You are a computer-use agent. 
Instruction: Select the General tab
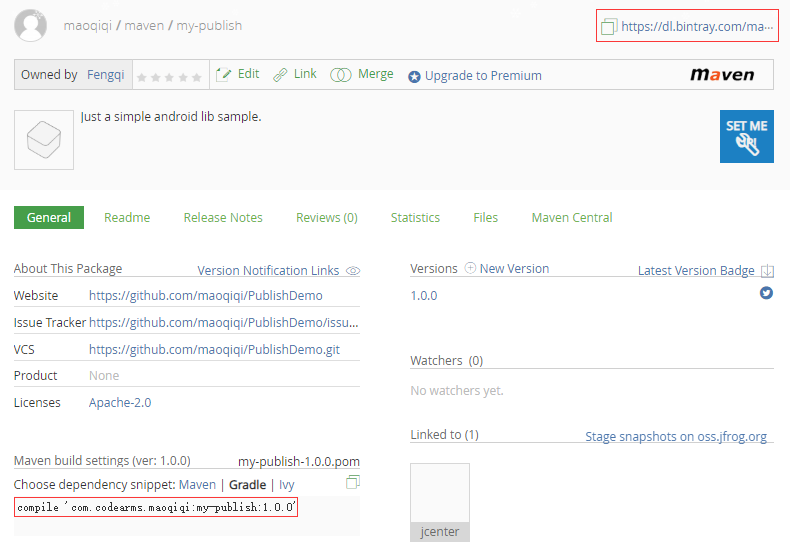pyautogui.click(x=49, y=218)
